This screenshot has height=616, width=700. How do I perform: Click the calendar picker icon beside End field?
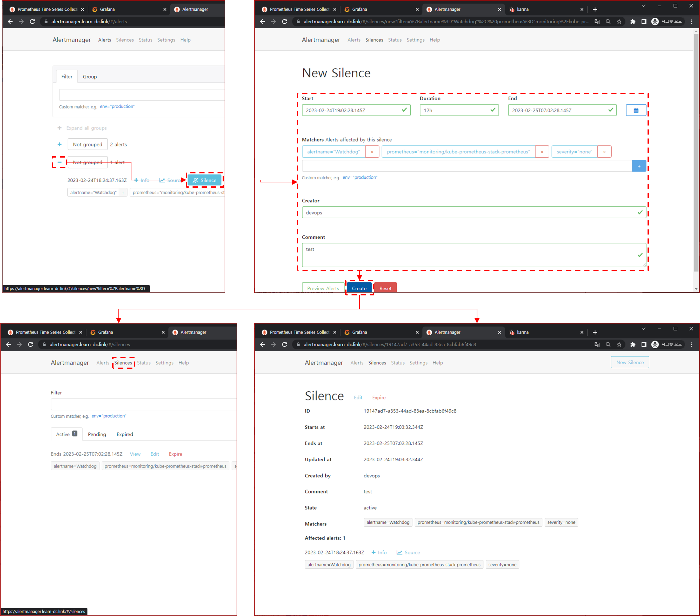636,110
